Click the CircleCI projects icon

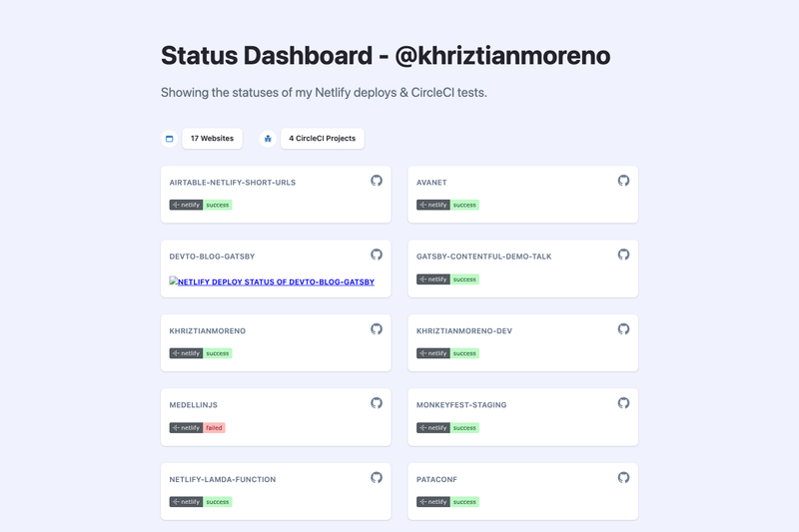click(268, 139)
